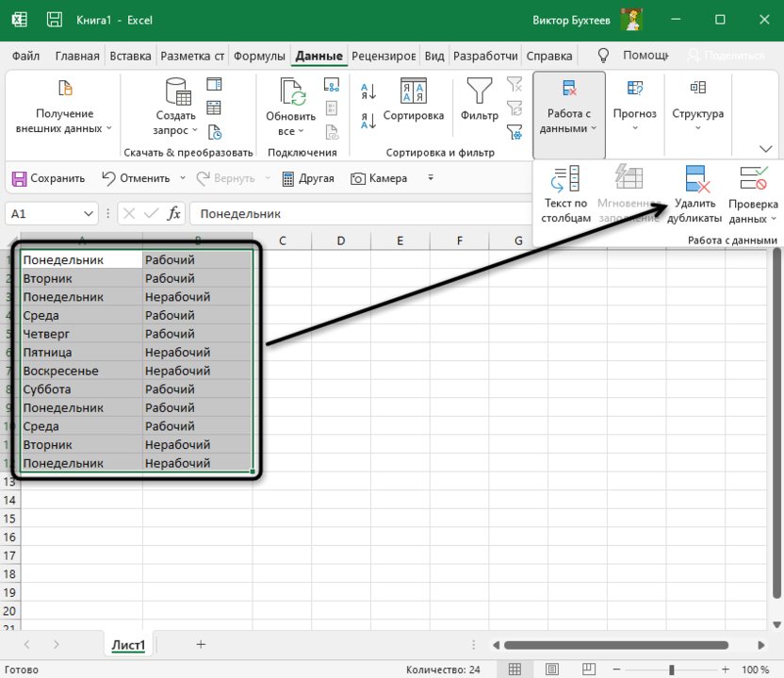Select cell containing Четверг
Screen dimensions: 784x678
click(81, 334)
